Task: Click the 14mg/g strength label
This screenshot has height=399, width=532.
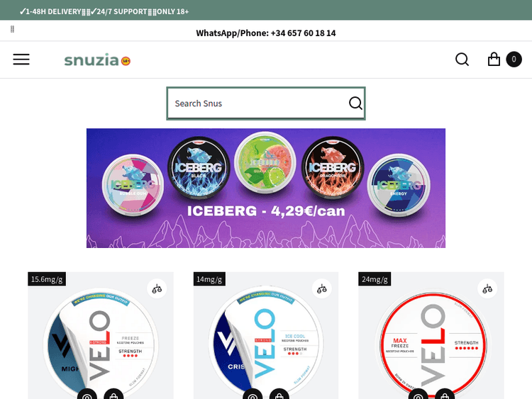Action: (209, 279)
